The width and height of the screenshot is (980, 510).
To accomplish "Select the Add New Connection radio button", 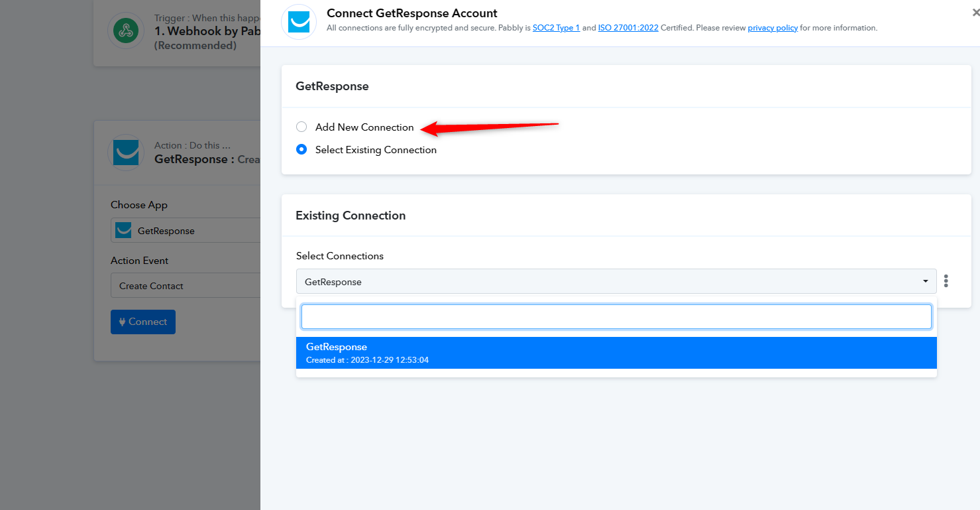I will click(301, 127).
